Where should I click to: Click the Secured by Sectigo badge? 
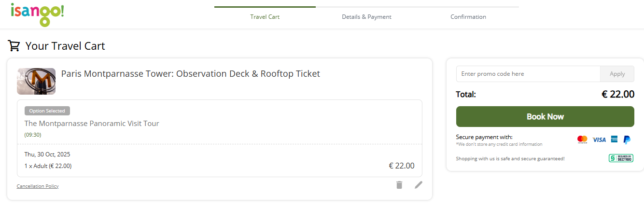click(621, 158)
